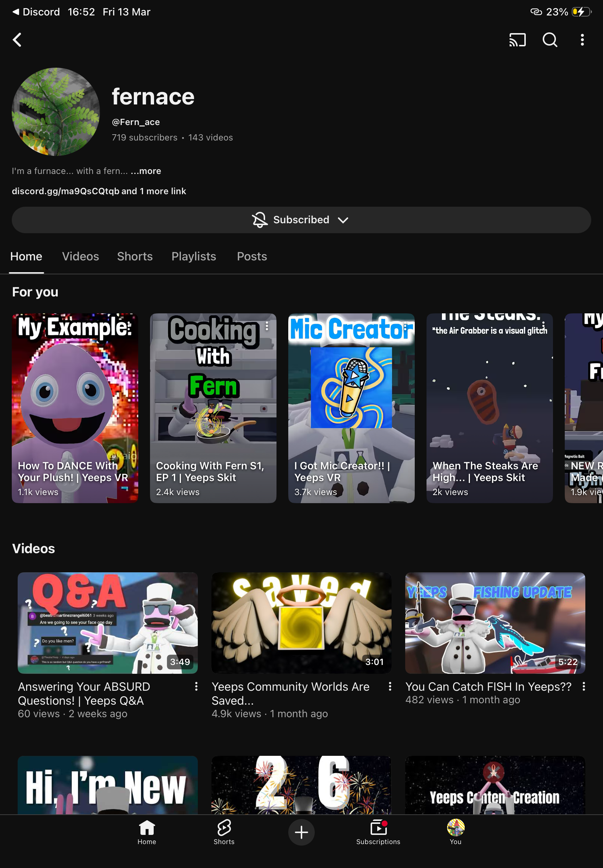Open Subscriptions in bottom navigation
603x868 pixels.
[378, 832]
